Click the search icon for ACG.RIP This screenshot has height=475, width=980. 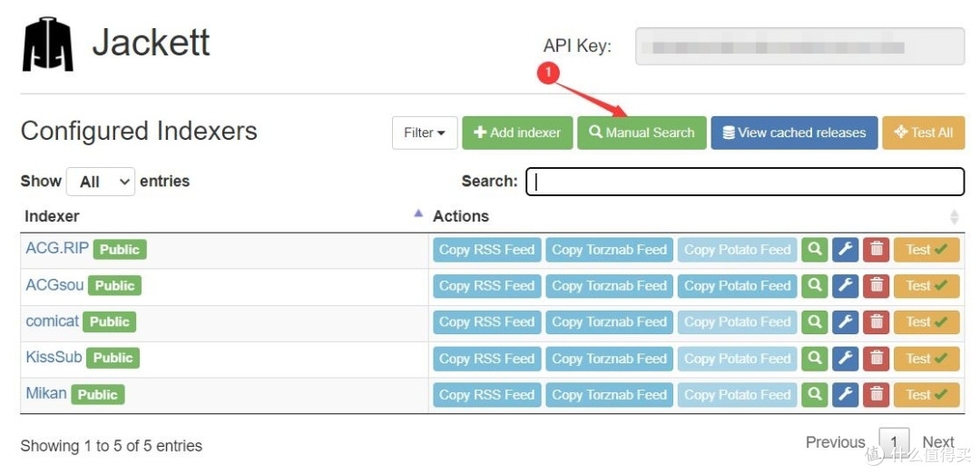pyautogui.click(x=814, y=250)
